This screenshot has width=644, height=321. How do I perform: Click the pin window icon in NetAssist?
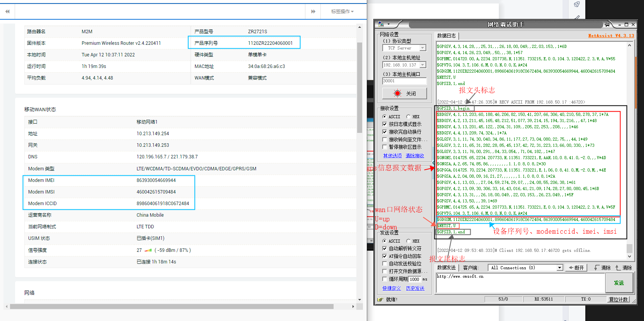tap(607, 24)
